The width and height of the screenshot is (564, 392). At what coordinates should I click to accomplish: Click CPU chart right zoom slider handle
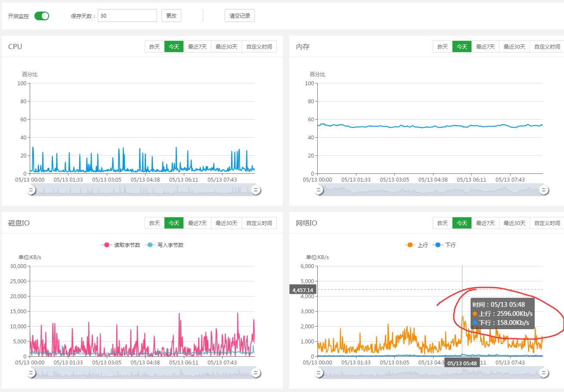coord(256,190)
